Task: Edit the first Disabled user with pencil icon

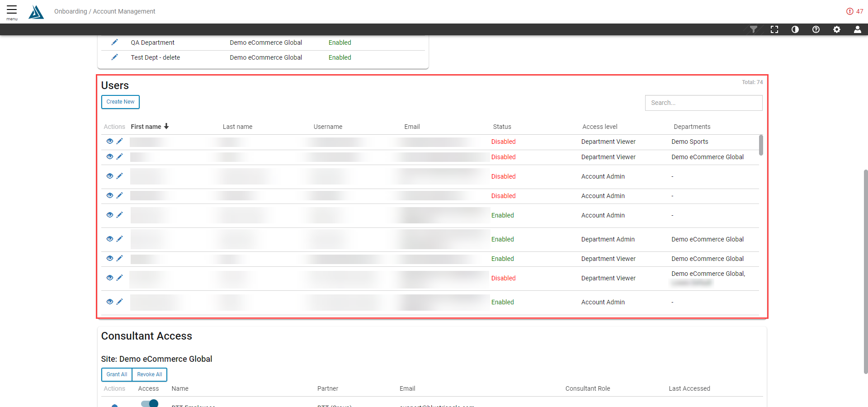Action: [x=120, y=141]
